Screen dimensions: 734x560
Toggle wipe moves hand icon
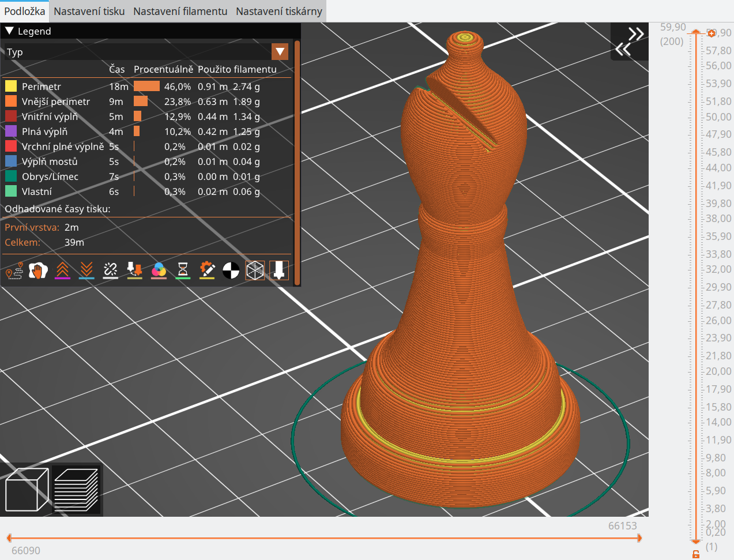click(x=38, y=270)
